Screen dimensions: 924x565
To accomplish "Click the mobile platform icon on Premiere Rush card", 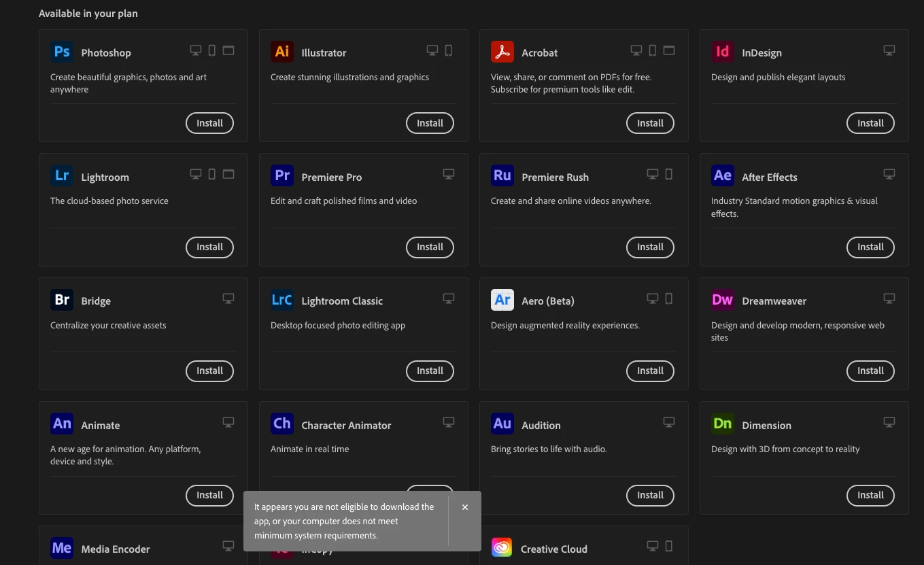I will [x=669, y=174].
